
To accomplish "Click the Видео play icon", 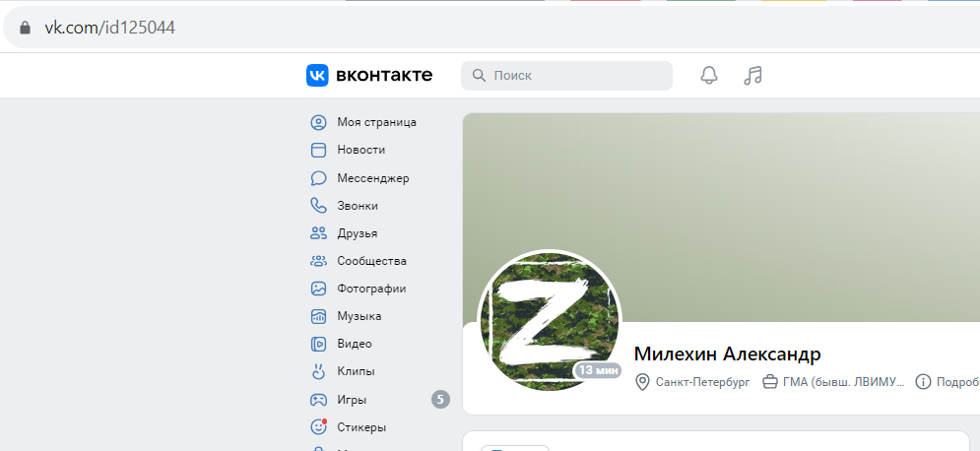I will click(319, 344).
